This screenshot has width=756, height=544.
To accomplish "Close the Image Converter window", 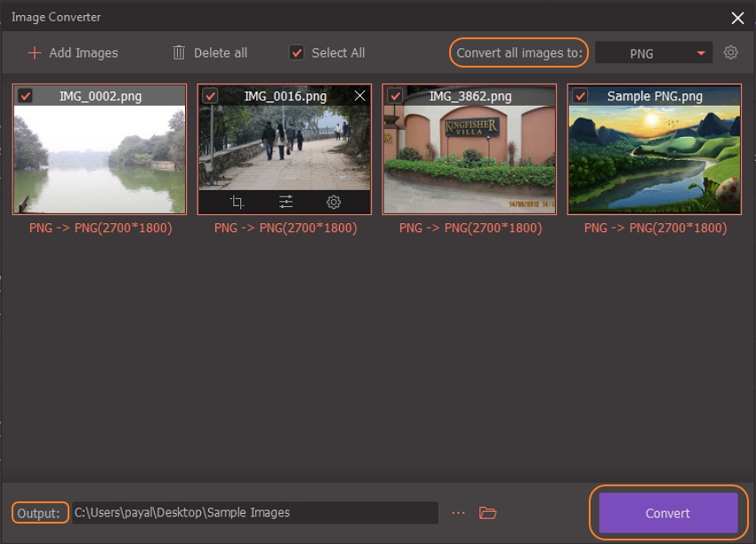I will coord(737,18).
